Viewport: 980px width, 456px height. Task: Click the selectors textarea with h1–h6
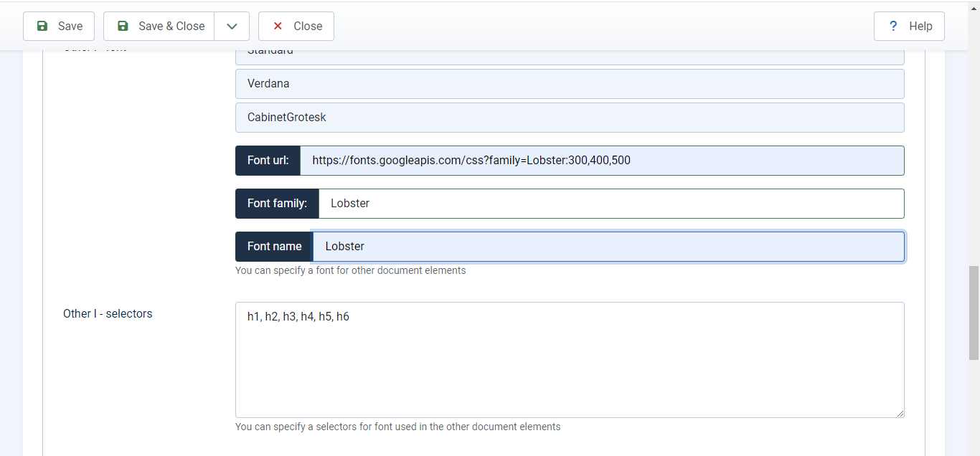point(569,359)
